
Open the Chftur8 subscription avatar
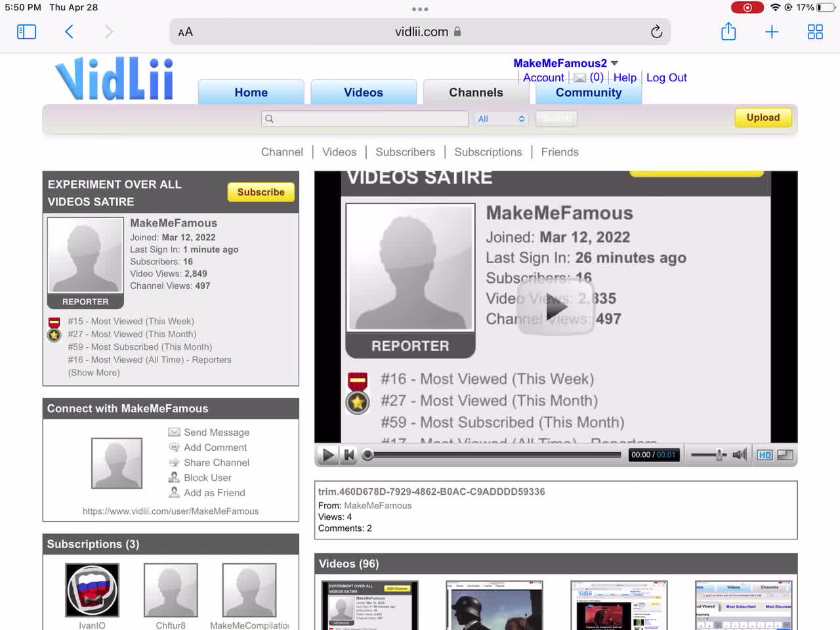[171, 590]
